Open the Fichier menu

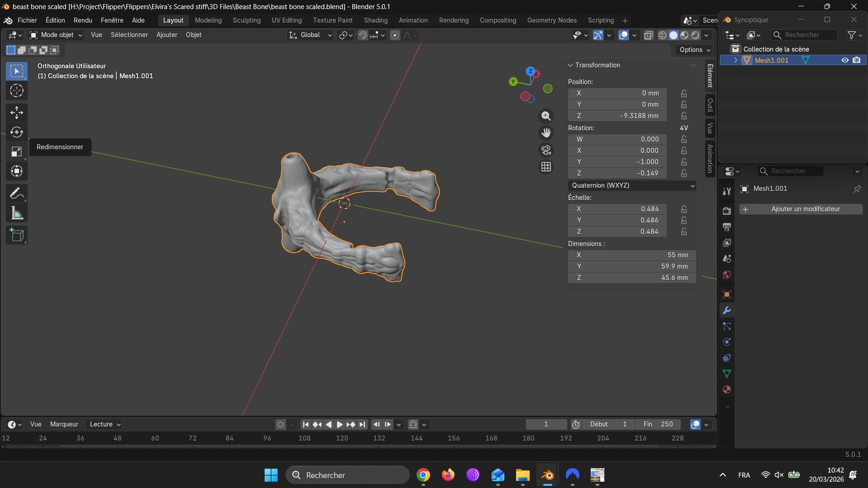click(x=27, y=20)
